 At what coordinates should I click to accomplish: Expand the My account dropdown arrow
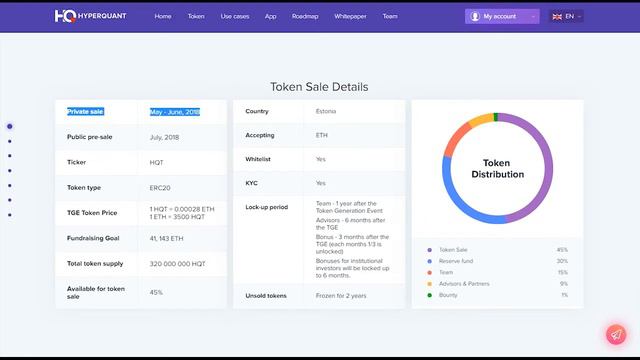click(533, 17)
